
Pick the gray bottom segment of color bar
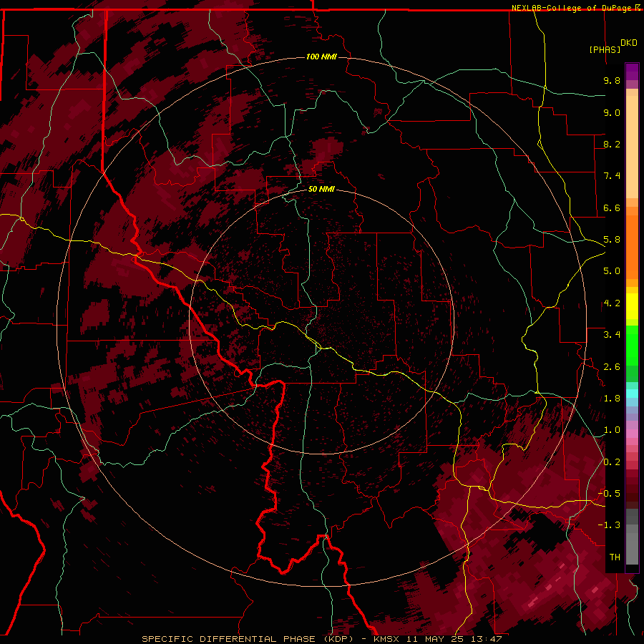tap(632, 545)
